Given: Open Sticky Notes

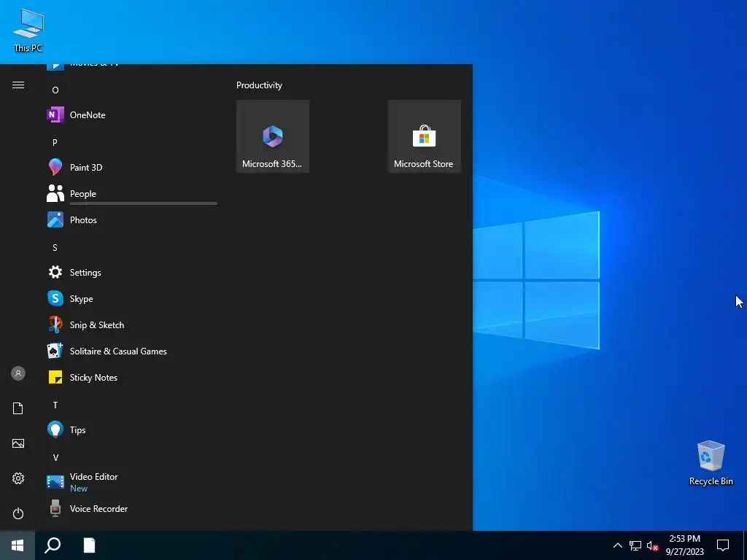Looking at the screenshot, I should (x=131, y=377).
